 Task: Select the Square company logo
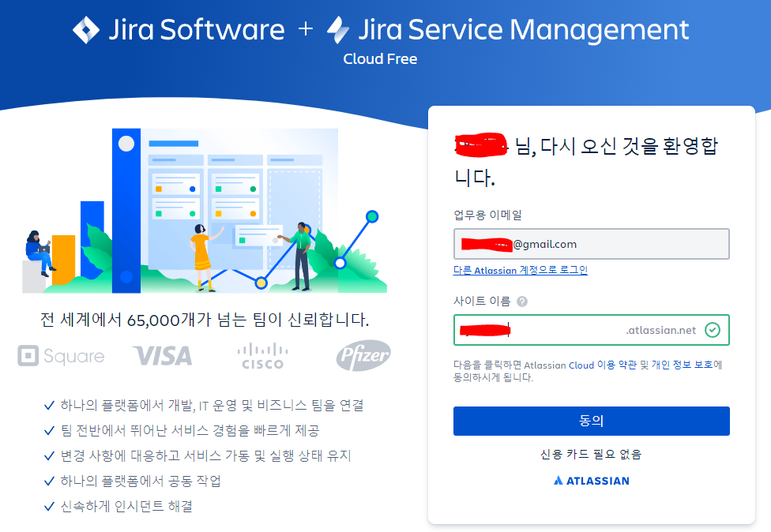click(60, 357)
